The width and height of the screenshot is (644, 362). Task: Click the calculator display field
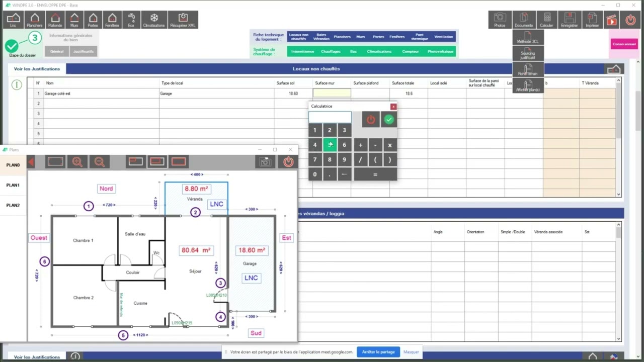point(330,118)
